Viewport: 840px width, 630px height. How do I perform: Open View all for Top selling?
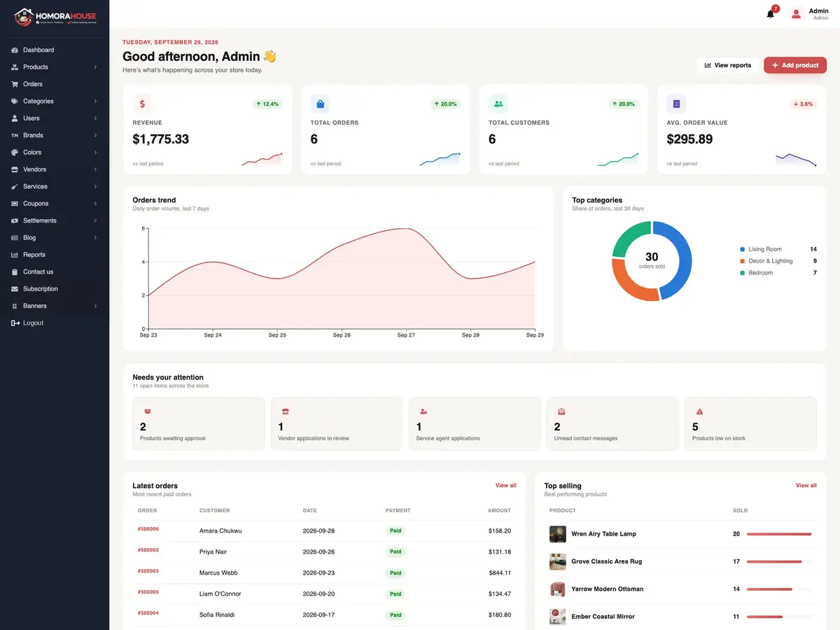click(806, 485)
